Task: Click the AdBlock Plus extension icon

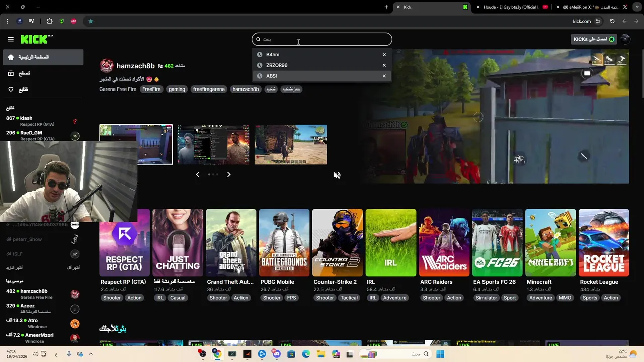Action: tap(74, 21)
